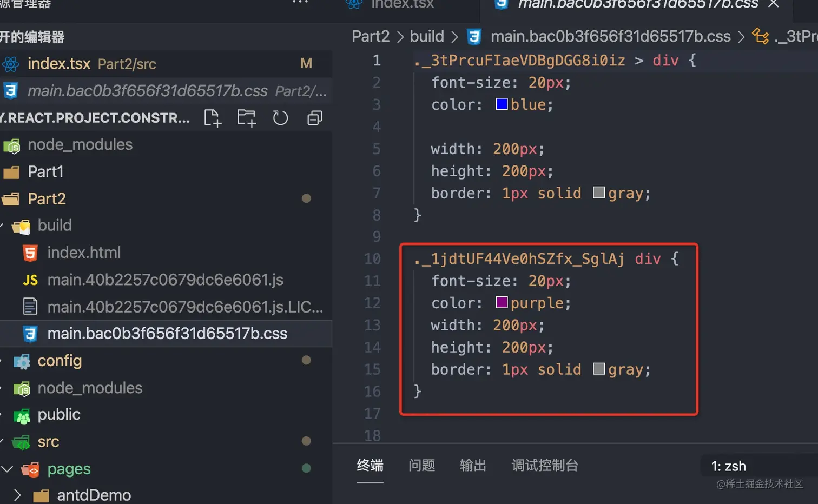Click the node_modules folder icon
The width and height of the screenshot is (818, 504).
coord(12,144)
